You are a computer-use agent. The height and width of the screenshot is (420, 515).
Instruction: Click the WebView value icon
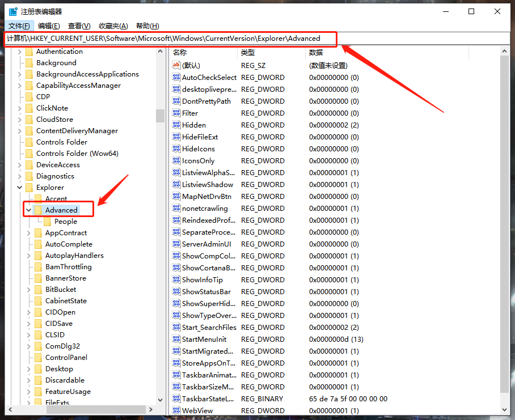click(x=177, y=410)
